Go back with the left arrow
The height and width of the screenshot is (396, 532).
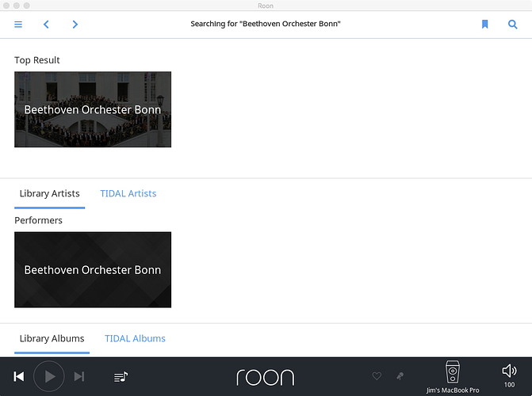46,24
